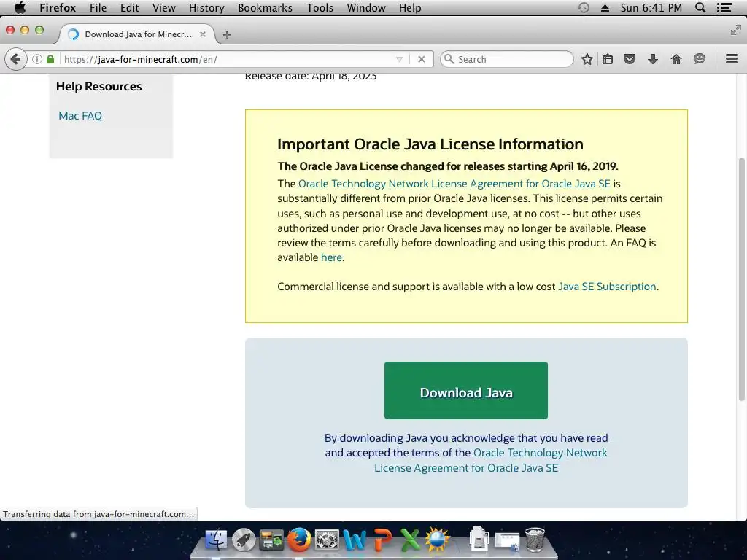Open Finder from the Dock
747x560 pixels.
216,540
